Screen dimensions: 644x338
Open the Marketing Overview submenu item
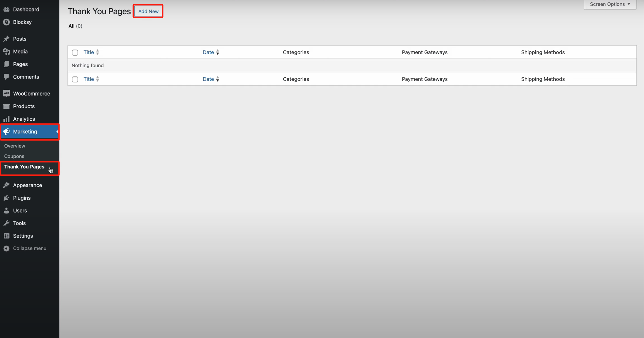[15, 146]
